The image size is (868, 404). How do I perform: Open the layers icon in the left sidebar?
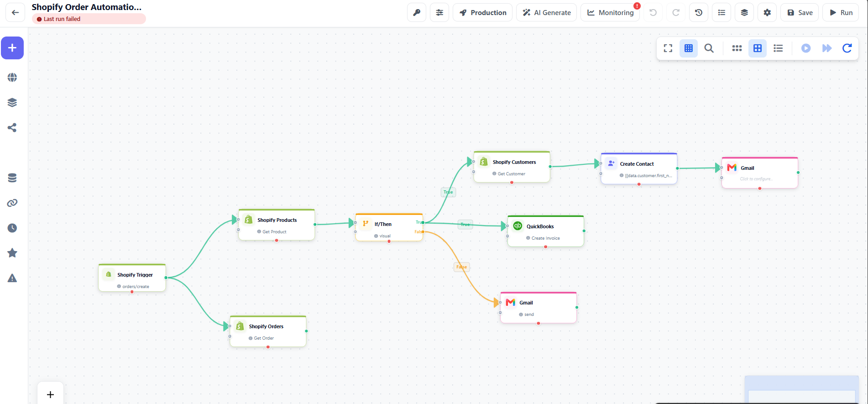pos(12,103)
